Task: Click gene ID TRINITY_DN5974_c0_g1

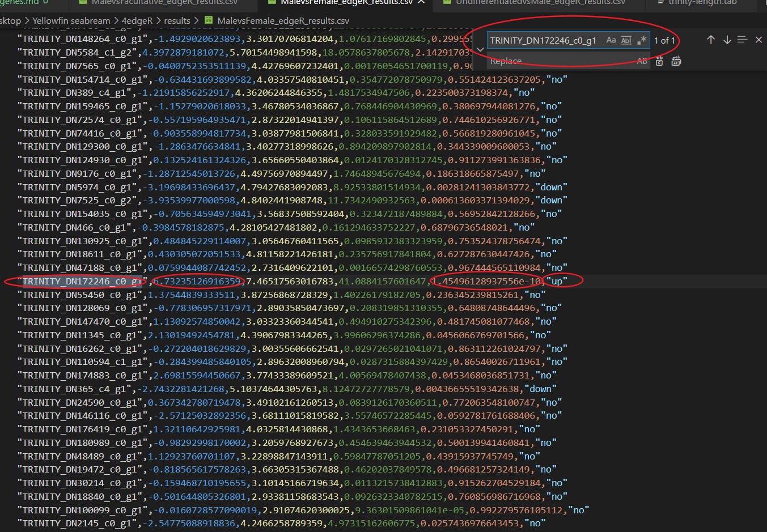Action: click(x=77, y=188)
